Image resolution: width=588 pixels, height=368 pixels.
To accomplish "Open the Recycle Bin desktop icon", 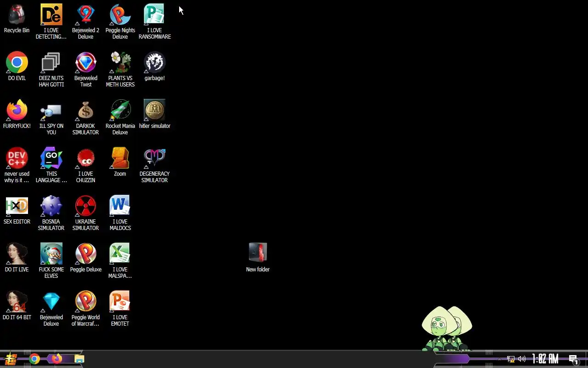I will (x=17, y=14).
